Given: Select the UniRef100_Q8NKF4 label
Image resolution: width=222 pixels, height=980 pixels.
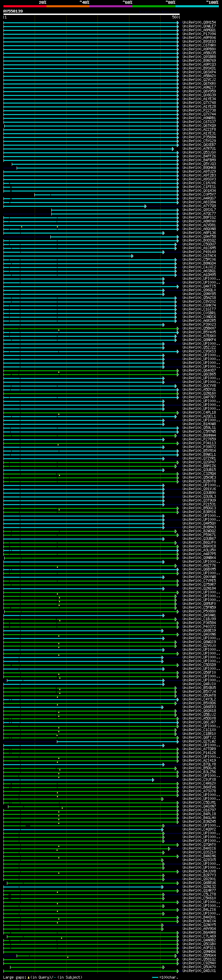Looking at the screenshot, I should tap(199, 340).
